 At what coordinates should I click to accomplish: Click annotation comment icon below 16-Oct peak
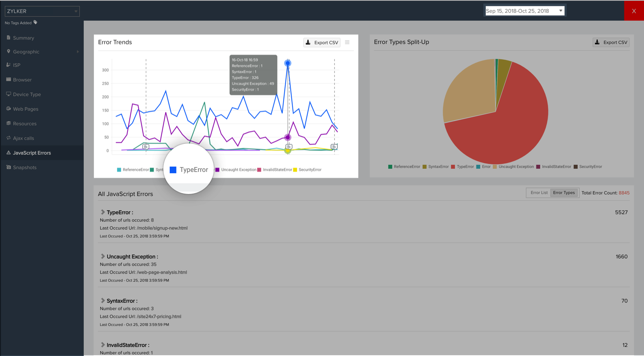[x=289, y=147]
